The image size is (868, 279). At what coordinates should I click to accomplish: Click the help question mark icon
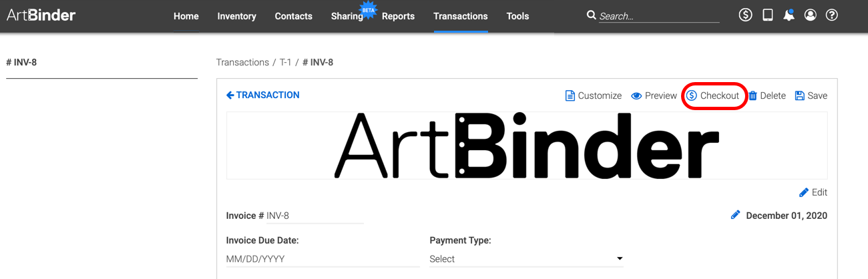tap(832, 15)
